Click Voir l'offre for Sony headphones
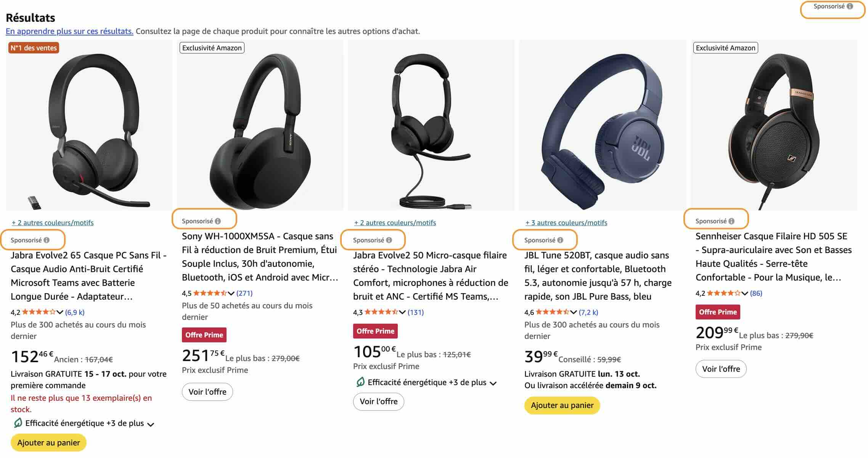Screen dimensions: 868x458 pyautogui.click(x=207, y=392)
